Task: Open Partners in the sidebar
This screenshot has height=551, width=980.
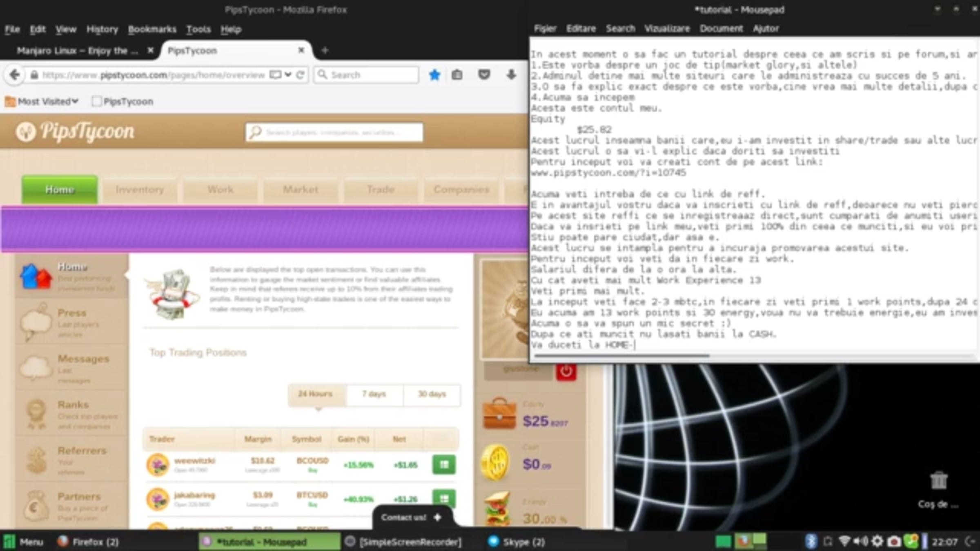Action: [72, 506]
